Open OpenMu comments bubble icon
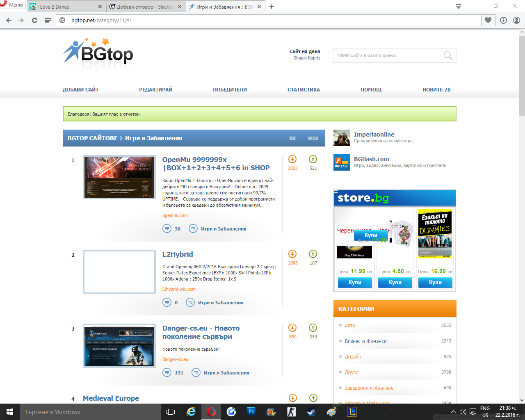The width and height of the screenshot is (525, 420). point(167,228)
